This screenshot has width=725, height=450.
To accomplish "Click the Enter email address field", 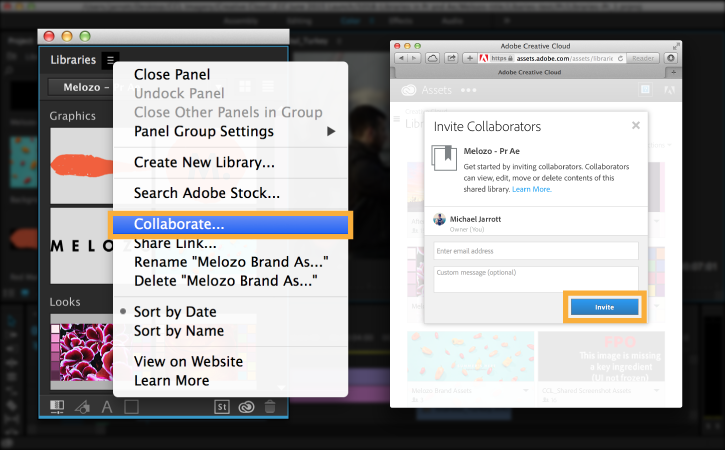I will [536, 251].
